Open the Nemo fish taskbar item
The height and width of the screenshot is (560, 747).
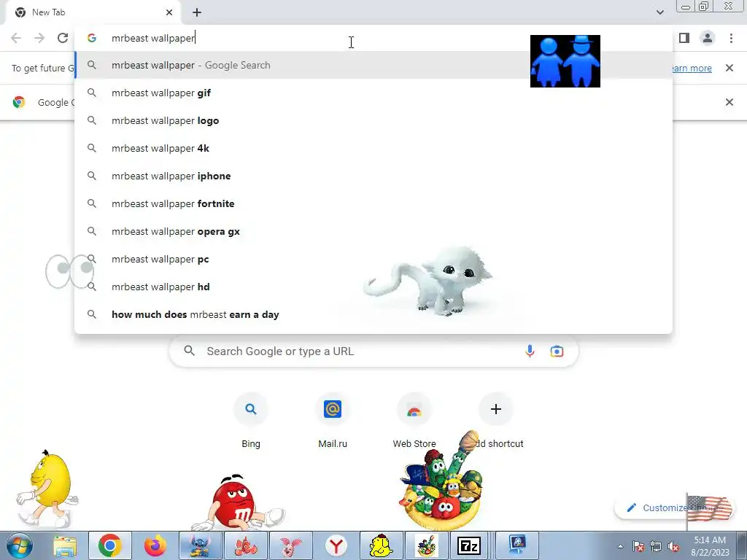(x=246, y=545)
